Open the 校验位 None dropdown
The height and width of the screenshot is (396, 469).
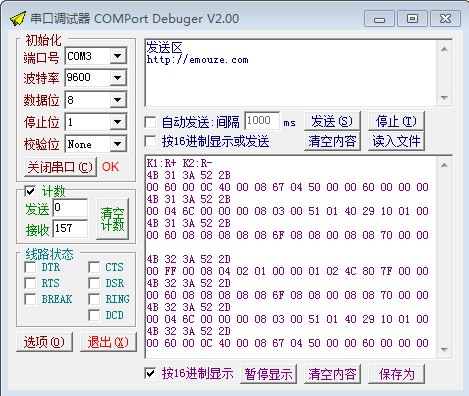tap(118, 144)
